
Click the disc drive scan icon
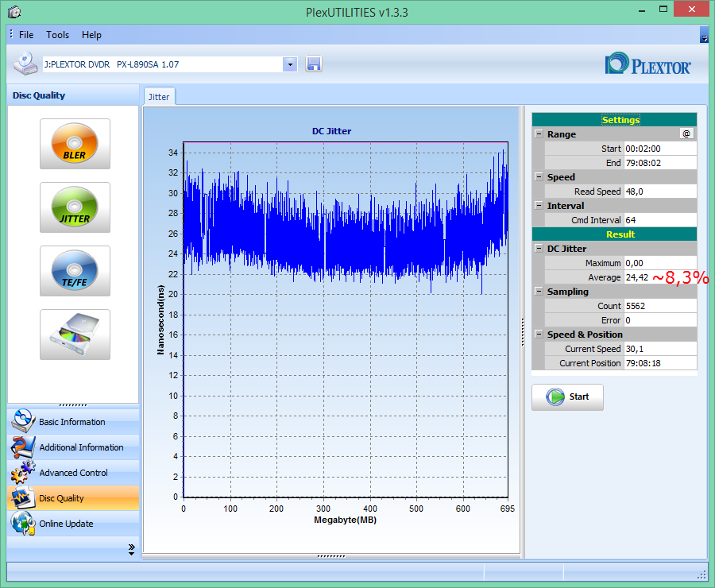tap(75, 335)
